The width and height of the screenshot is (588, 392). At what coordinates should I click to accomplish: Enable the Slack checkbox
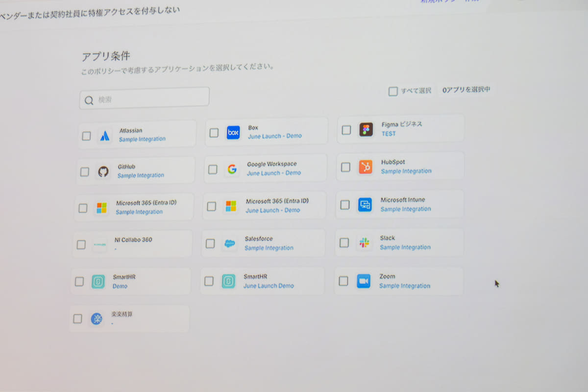click(x=344, y=243)
